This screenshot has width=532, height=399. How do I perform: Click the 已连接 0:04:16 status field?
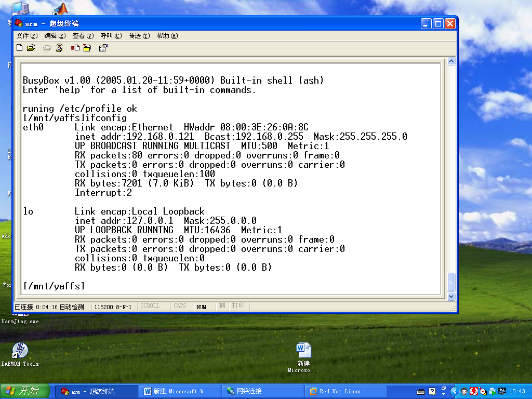36,307
